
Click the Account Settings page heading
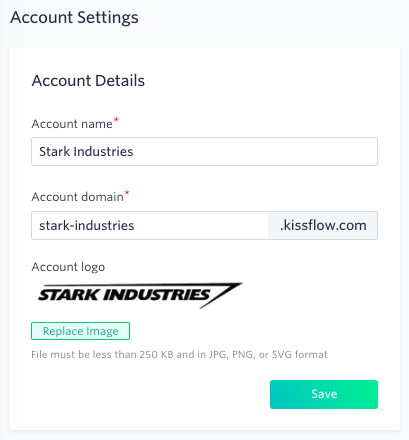pos(74,18)
